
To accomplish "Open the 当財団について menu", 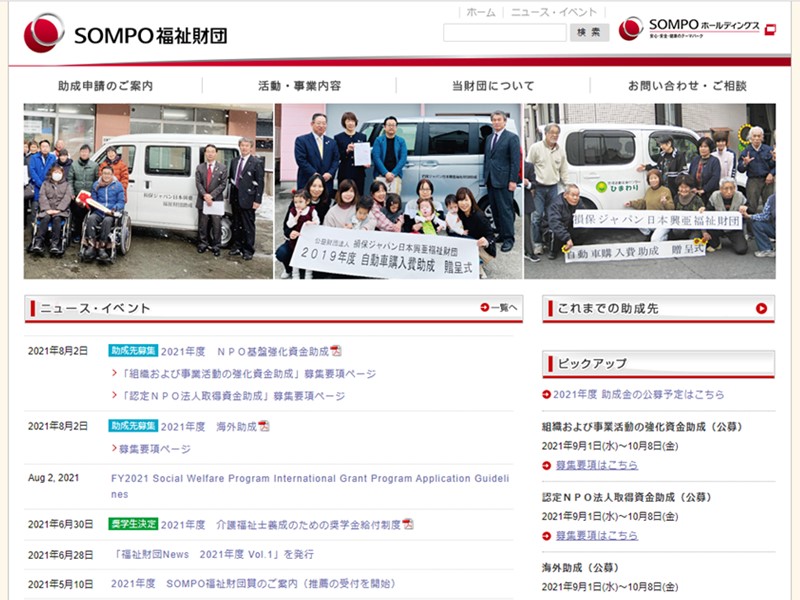I will 493,86.
